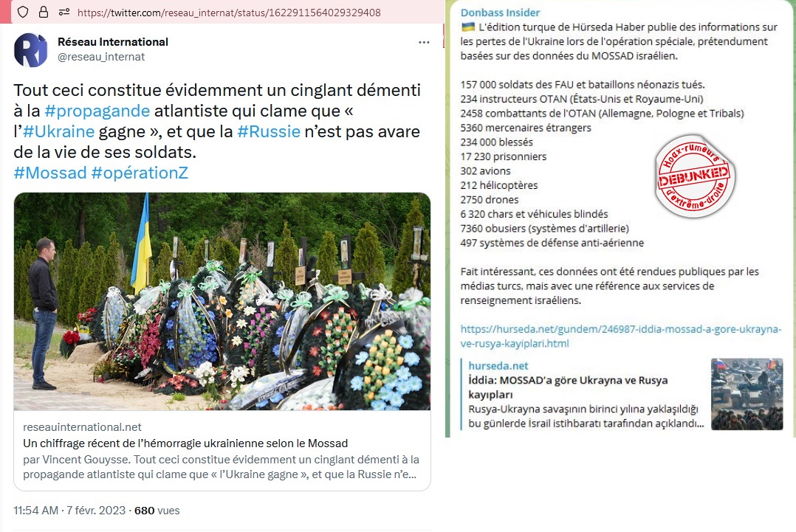Click the Réseau International profile avatar
Screen dimensions: 796x532
click(x=30, y=50)
